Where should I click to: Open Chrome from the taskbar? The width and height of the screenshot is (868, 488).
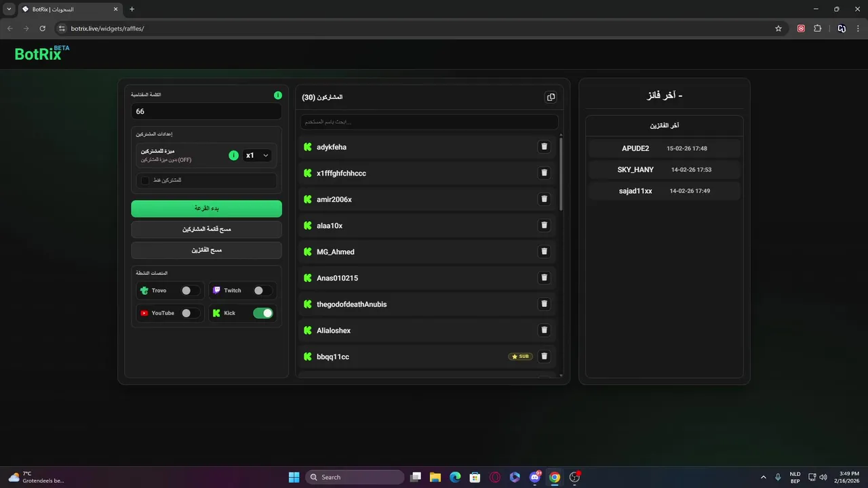pyautogui.click(x=555, y=477)
